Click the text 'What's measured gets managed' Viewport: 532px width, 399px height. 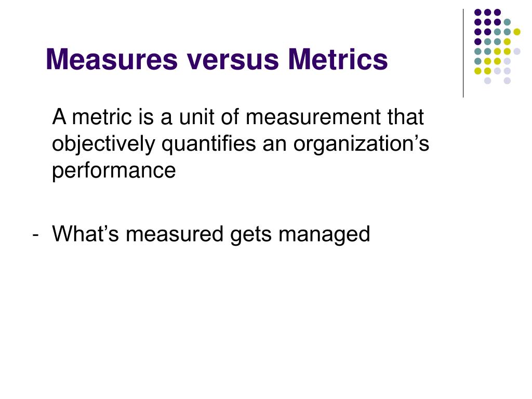coord(211,235)
